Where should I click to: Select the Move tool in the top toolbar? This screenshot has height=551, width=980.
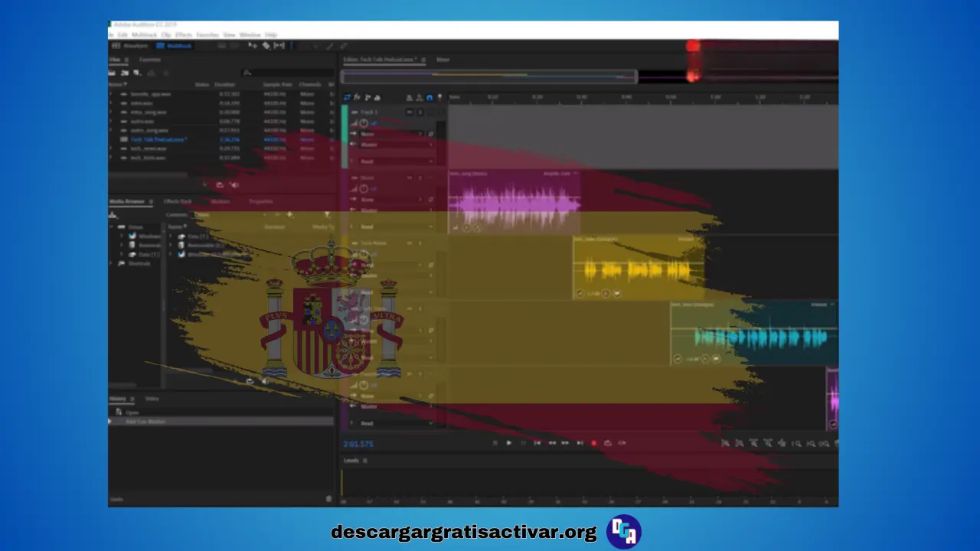click(253, 46)
